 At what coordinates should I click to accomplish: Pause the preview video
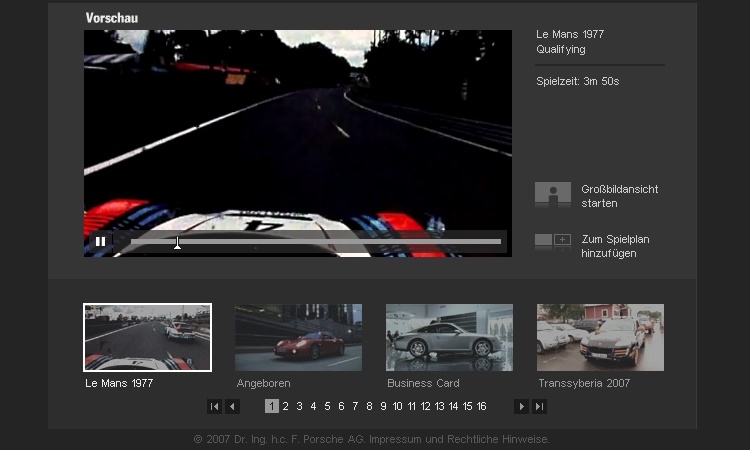(100, 241)
